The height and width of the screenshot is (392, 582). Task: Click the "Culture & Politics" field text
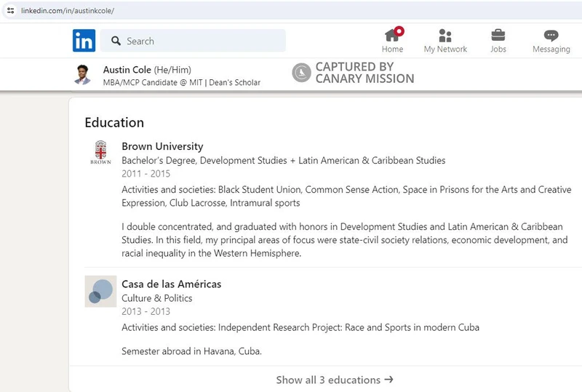click(157, 298)
